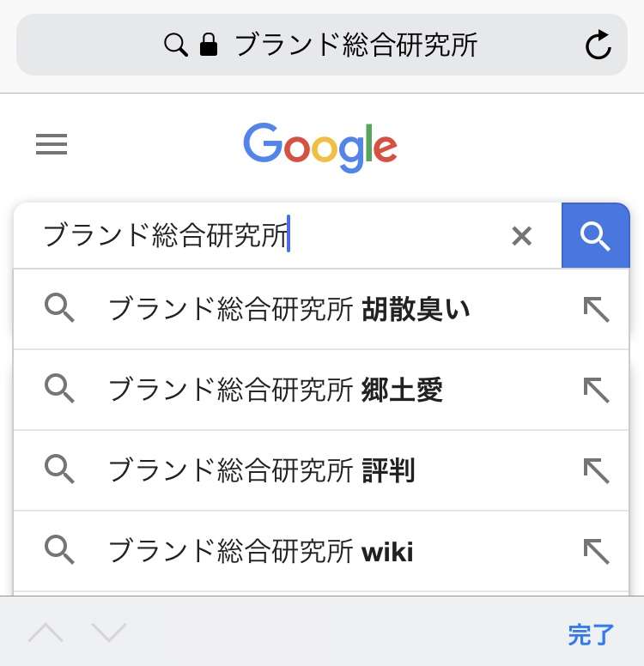
Task: Go to previous field with up chevron
Action: pyautogui.click(x=46, y=633)
